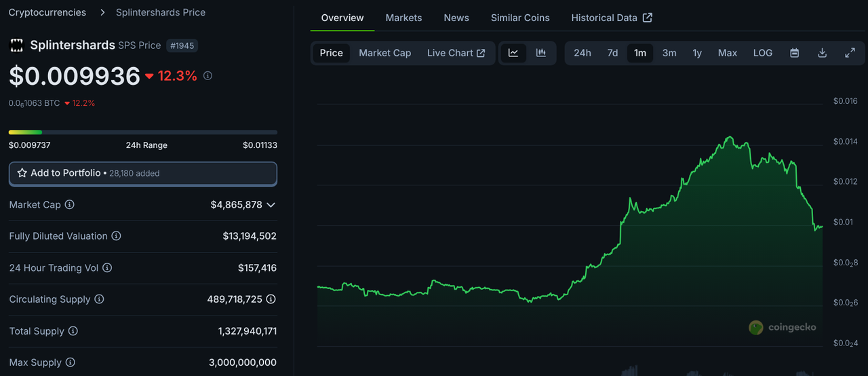Click star icon in Add to Portfolio

coord(22,173)
